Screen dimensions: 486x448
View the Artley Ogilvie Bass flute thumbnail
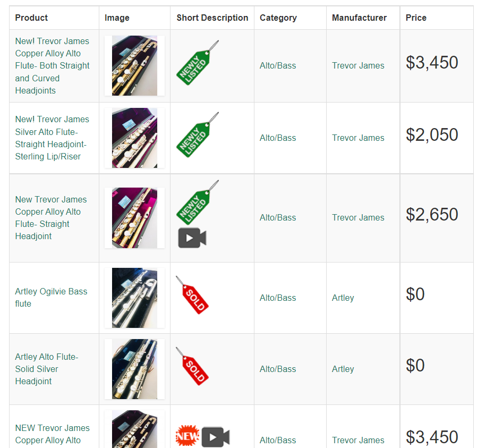tap(134, 298)
